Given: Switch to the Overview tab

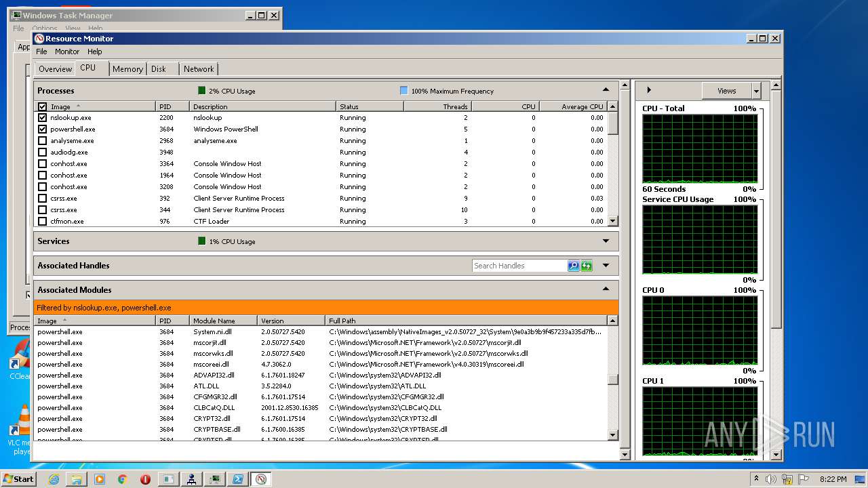Looking at the screenshot, I should coord(55,69).
